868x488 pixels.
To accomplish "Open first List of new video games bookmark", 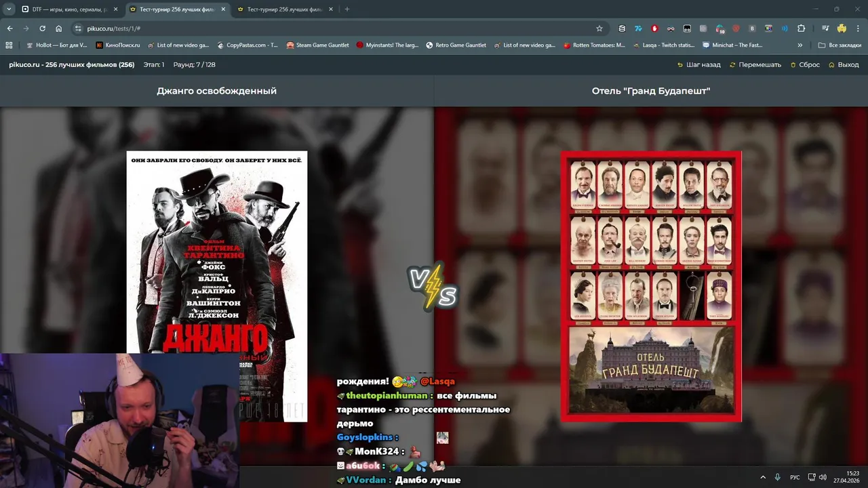I will 177,45.
